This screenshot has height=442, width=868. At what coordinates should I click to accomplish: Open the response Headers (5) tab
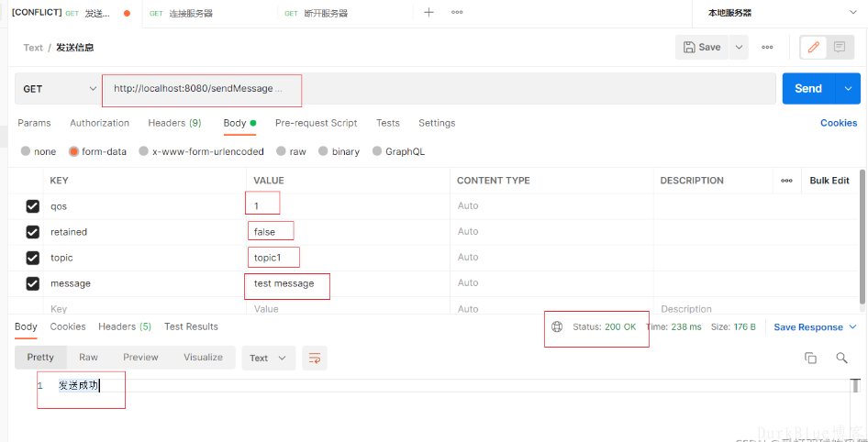point(125,326)
